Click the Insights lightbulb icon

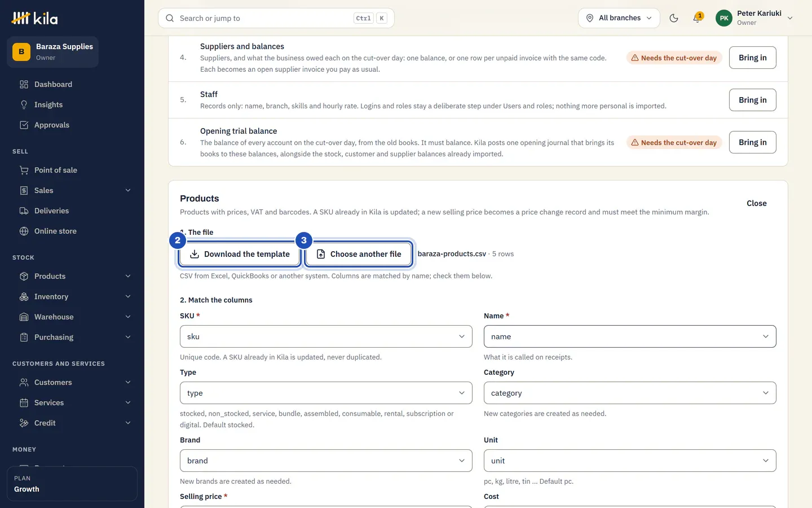click(24, 104)
